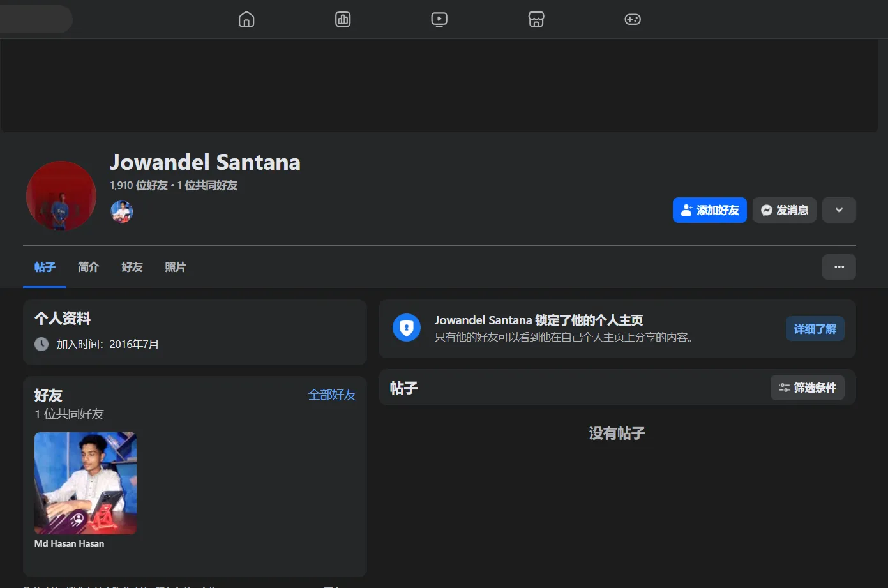Click the red circular profile picture
The width and height of the screenshot is (888, 588).
coord(61,196)
